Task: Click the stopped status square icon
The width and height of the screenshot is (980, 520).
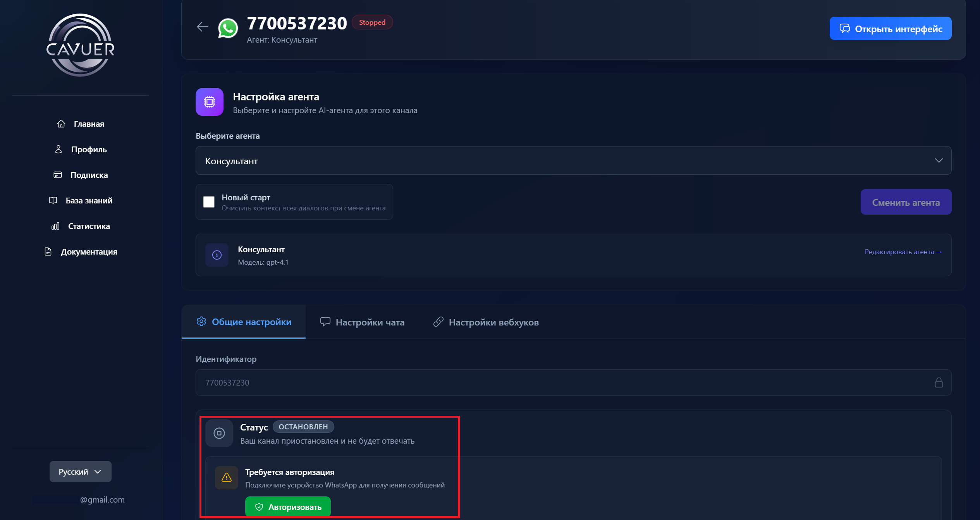Action: (x=219, y=433)
